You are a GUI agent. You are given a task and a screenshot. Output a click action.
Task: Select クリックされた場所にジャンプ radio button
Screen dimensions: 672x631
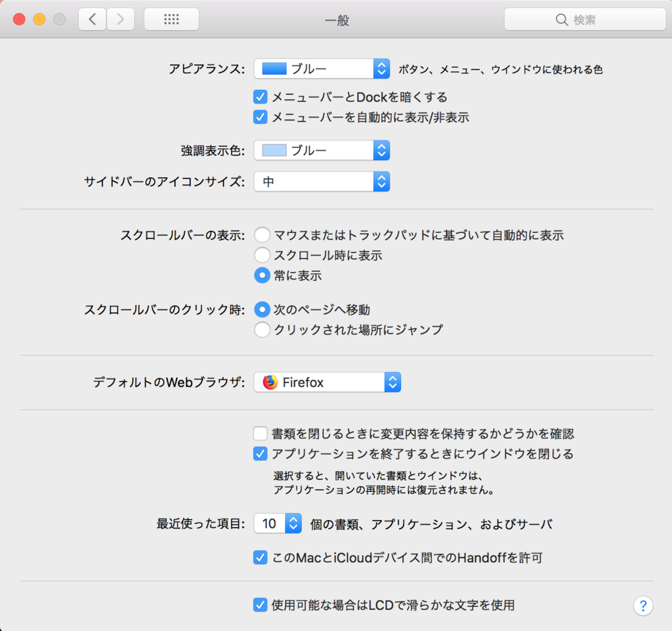pos(262,329)
